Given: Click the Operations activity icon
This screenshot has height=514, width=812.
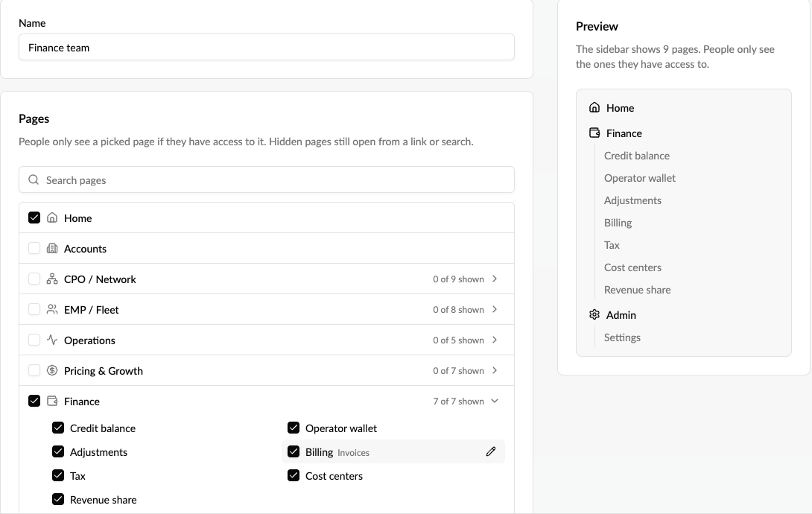Looking at the screenshot, I should [52, 340].
